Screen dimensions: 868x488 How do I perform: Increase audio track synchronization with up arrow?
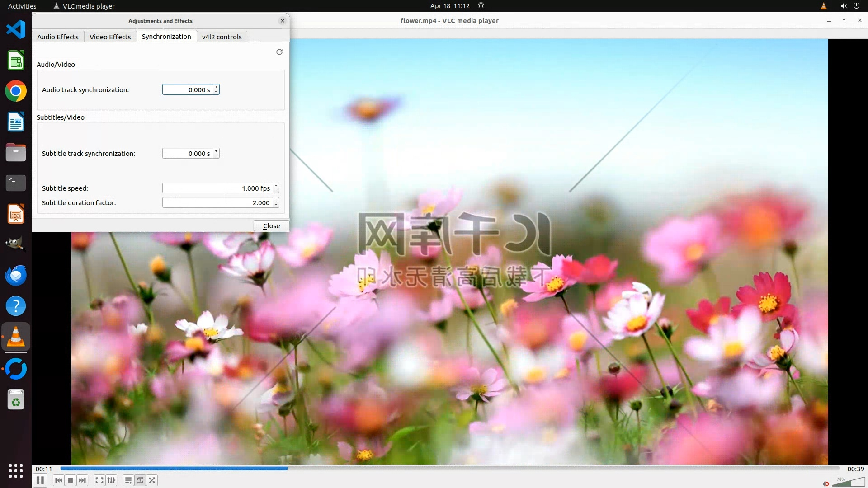pos(217,87)
